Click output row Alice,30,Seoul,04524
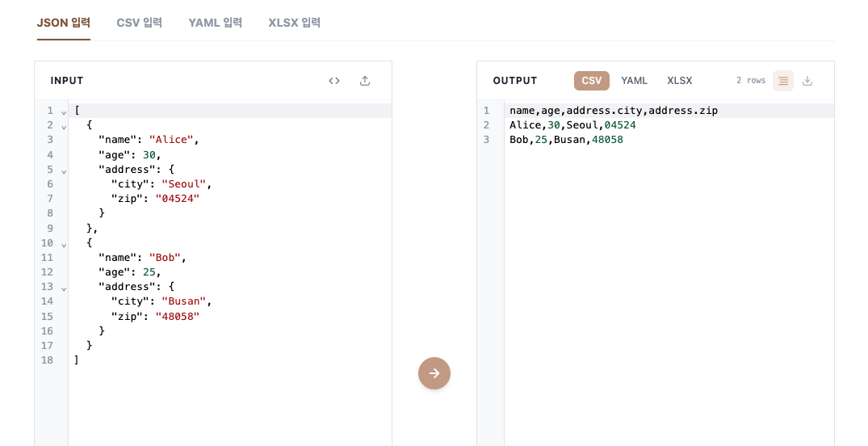The height and width of the screenshot is (446, 868). click(x=572, y=125)
